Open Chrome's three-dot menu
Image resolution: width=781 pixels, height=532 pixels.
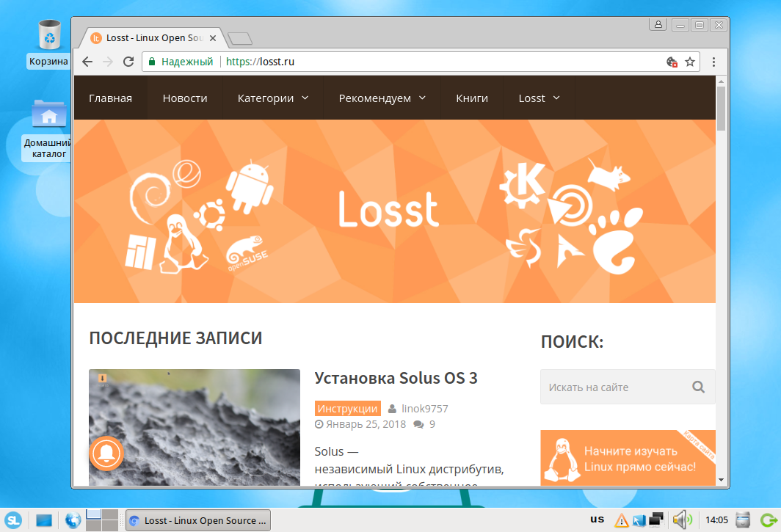tap(713, 62)
